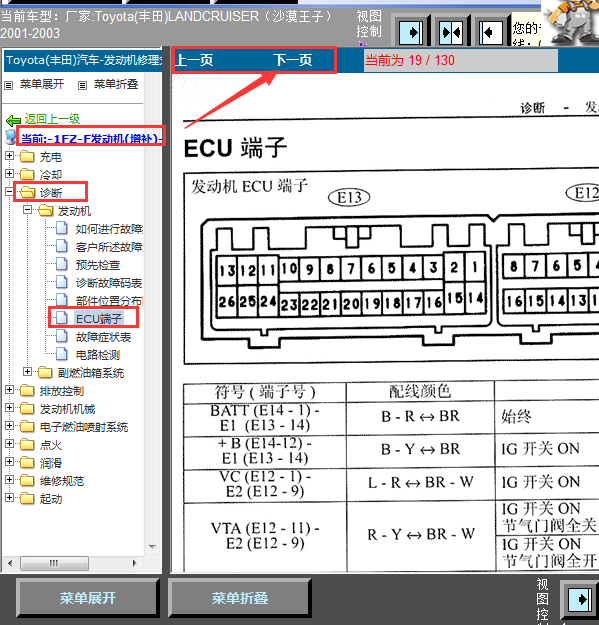Open the 客户所述故障 page
The width and height of the screenshot is (599, 625).
tap(109, 247)
